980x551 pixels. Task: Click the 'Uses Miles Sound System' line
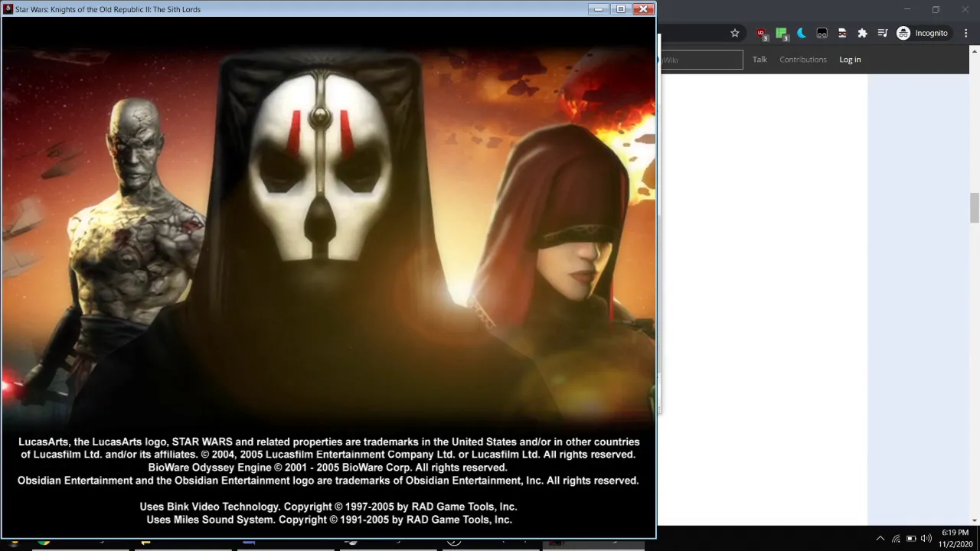[x=329, y=520]
